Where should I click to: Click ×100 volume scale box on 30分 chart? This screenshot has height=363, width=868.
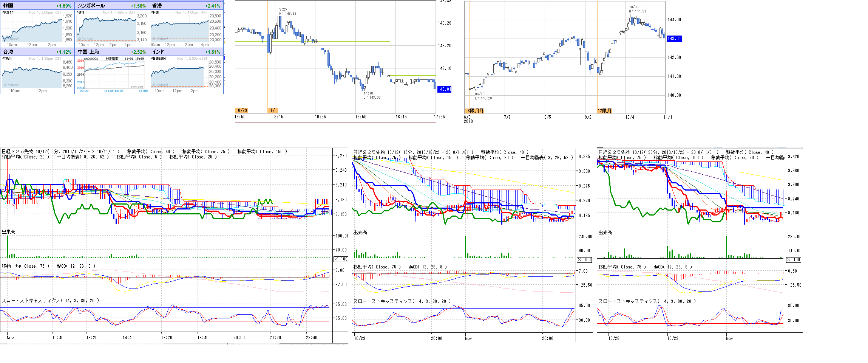click(794, 260)
